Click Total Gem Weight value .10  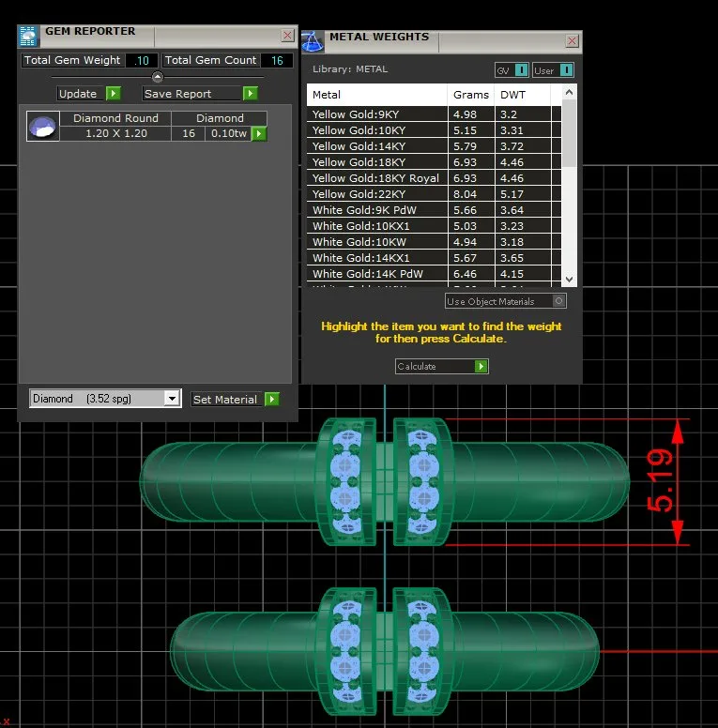[x=142, y=60]
